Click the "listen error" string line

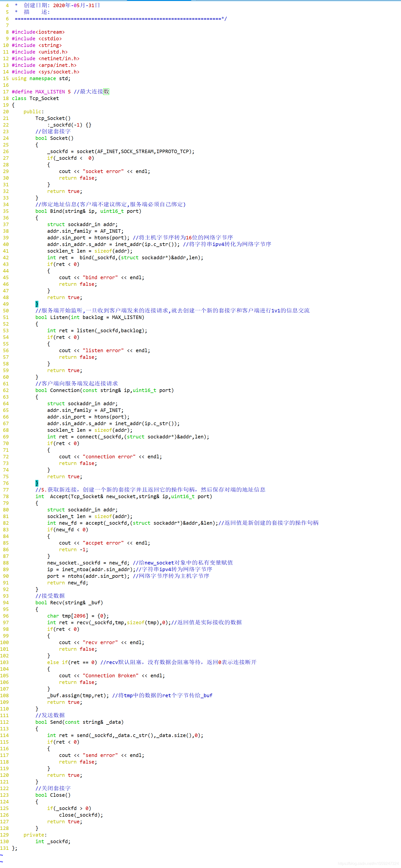pyautogui.click(x=104, y=350)
